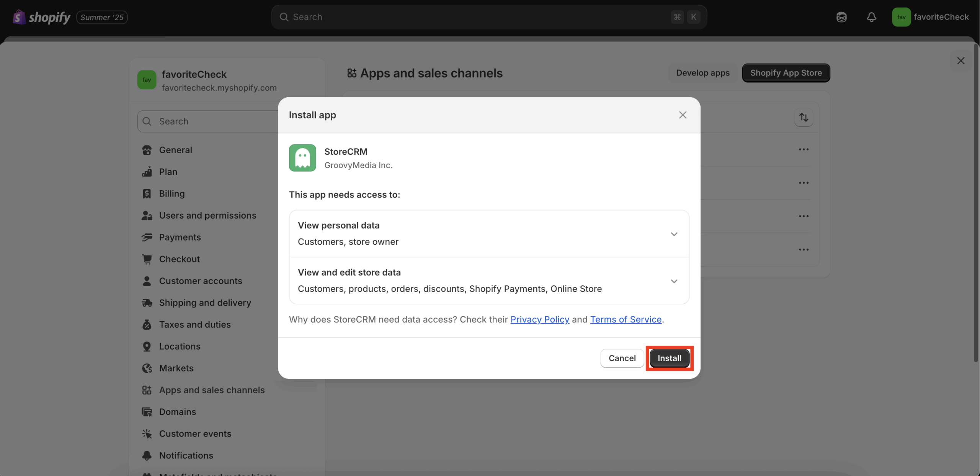
Task: Click the Payments icon in sidebar
Action: (147, 237)
